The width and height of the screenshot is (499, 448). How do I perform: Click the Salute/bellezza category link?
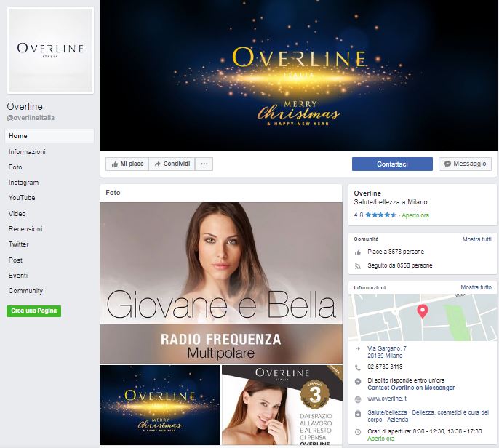pyautogui.click(x=387, y=412)
